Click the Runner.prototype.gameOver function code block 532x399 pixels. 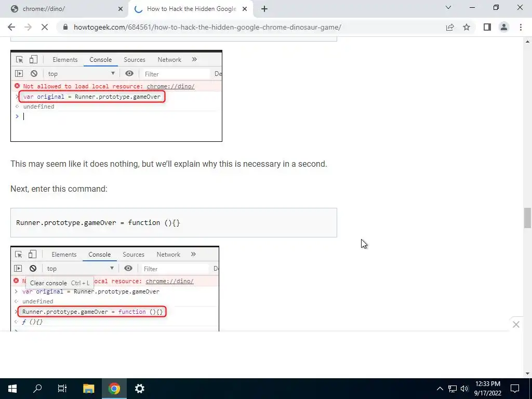[x=174, y=222]
